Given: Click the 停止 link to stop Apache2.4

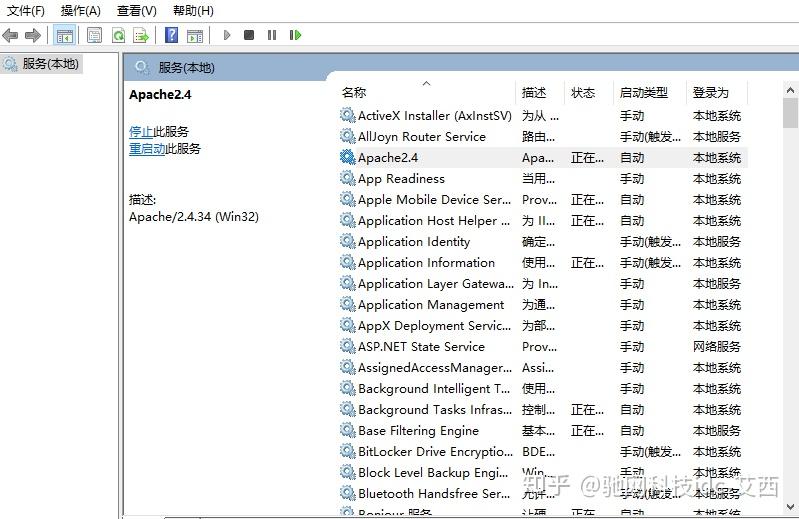Looking at the screenshot, I should click(x=141, y=132).
